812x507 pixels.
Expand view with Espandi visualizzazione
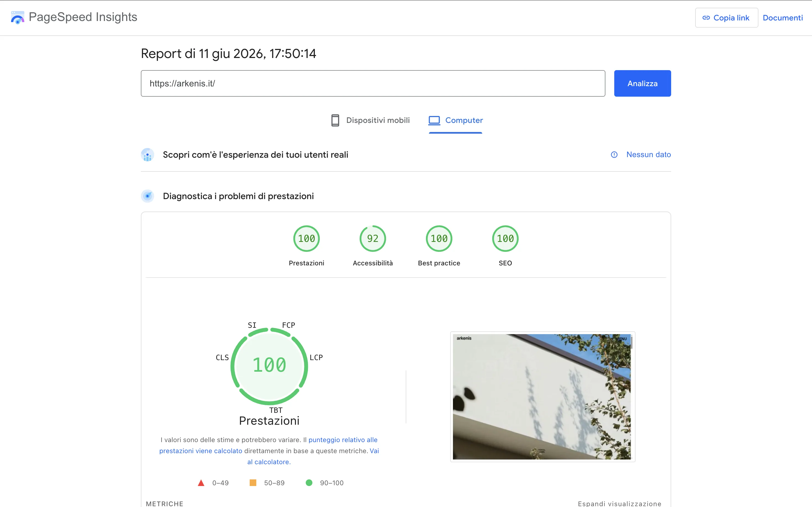(619, 503)
